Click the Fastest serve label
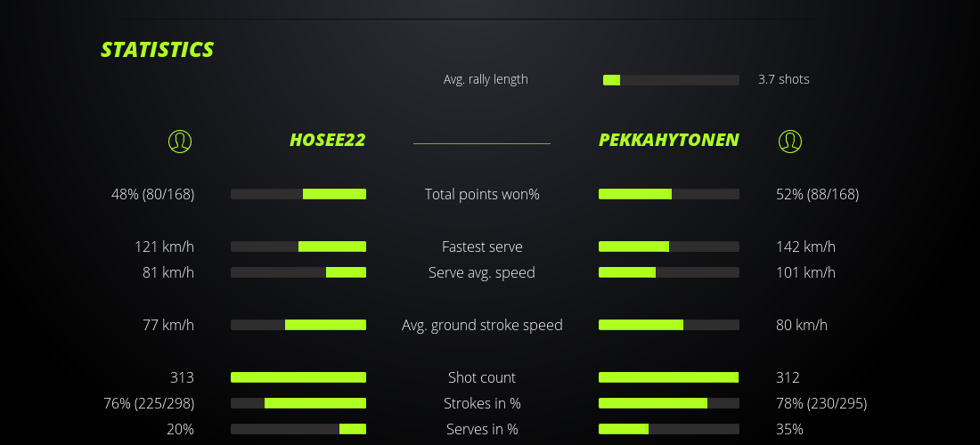 click(x=482, y=247)
